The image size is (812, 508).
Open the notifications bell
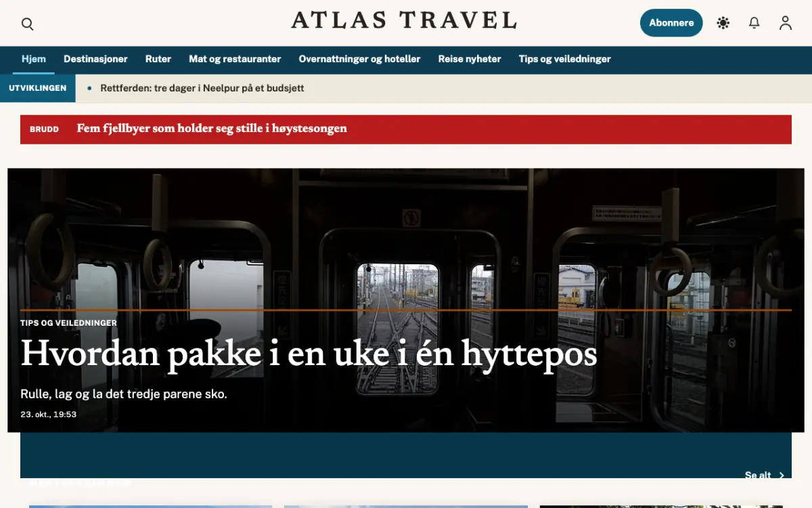pyautogui.click(x=754, y=23)
